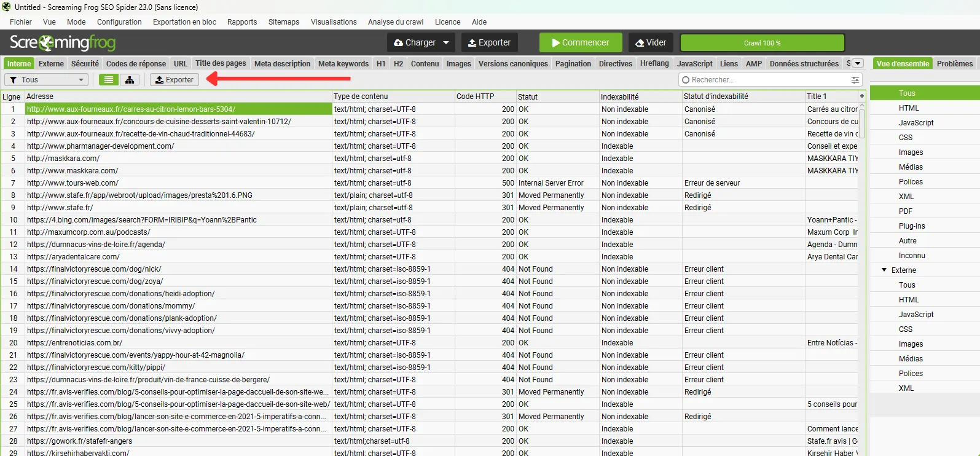Open the Analyse du crawl menu
Screen dimensions: 980x456
(396, 22)
